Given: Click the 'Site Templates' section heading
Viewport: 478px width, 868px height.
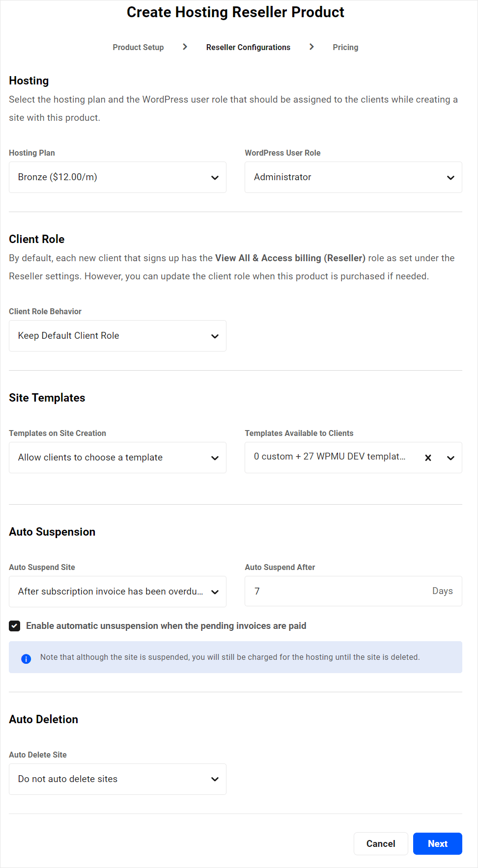Looking at the screenshot, I should coord(47,398).
